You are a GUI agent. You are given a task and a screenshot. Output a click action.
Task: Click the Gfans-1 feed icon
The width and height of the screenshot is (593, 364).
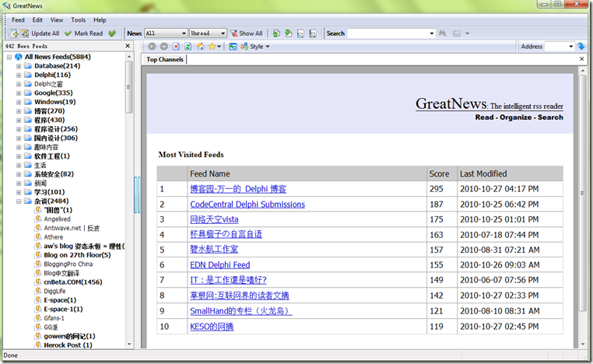38,318
